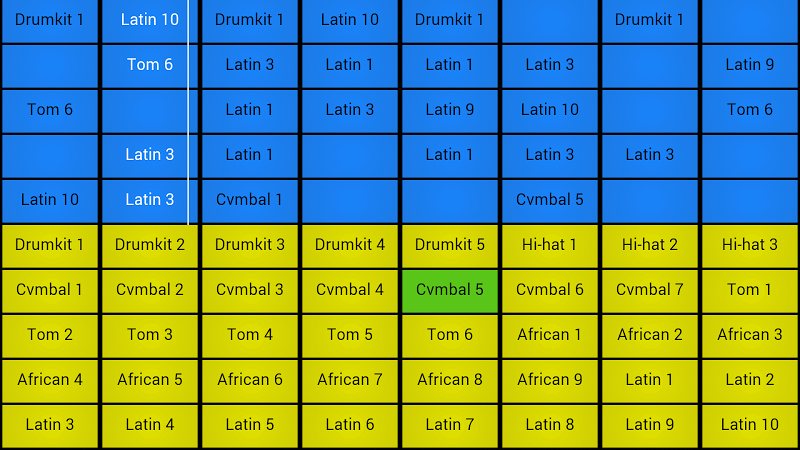The image size is (800, 450).
Task: Select the Drumkit 4 pad
Action: pos(349,245)
